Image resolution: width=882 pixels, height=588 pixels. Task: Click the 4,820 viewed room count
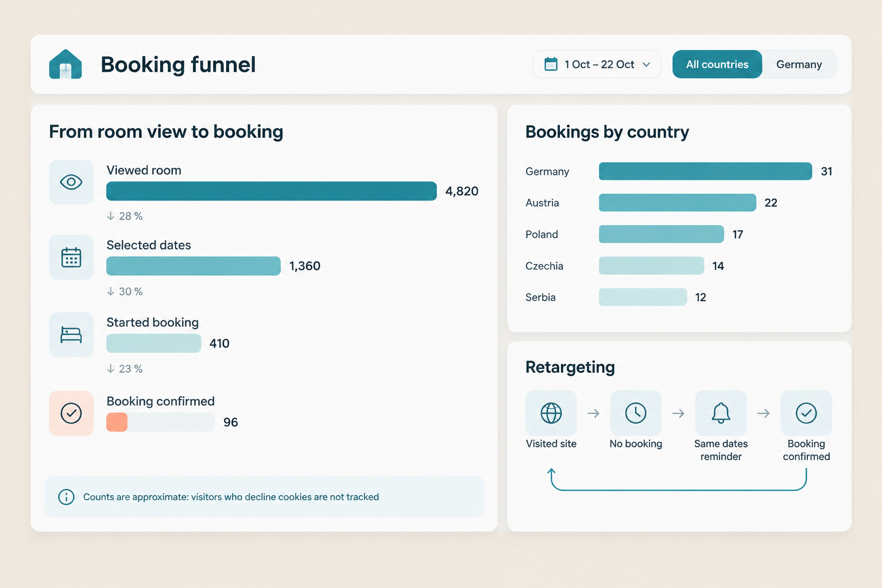coord(462,191)
